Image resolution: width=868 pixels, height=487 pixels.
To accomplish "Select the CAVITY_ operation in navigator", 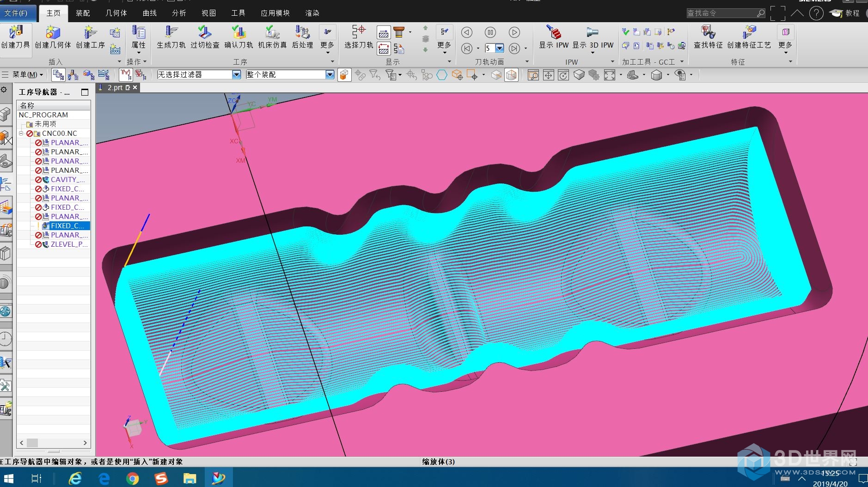I will point(67,179).
